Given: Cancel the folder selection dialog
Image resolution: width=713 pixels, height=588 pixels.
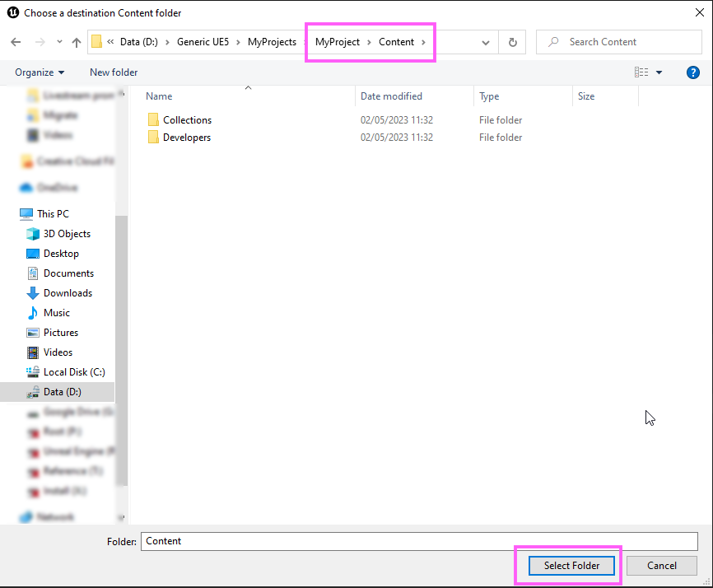Looking at the screenshot, I should (x=662, y=566).
